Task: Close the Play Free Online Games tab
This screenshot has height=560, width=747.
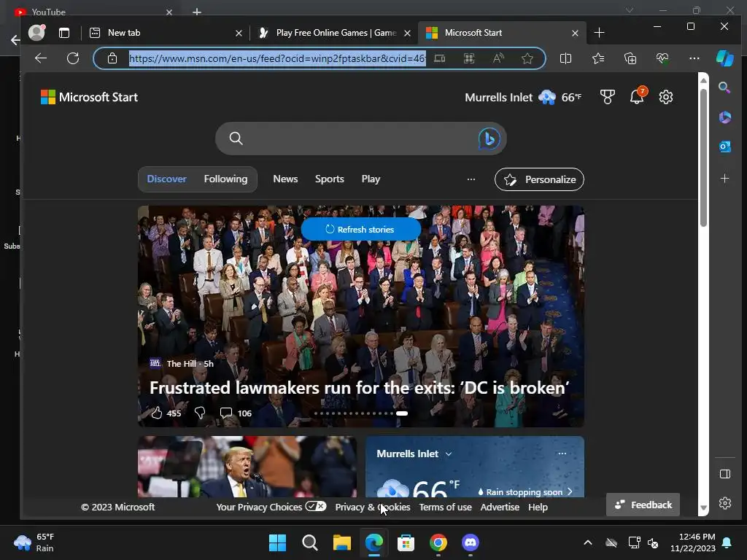Action: tap(407, 34)
